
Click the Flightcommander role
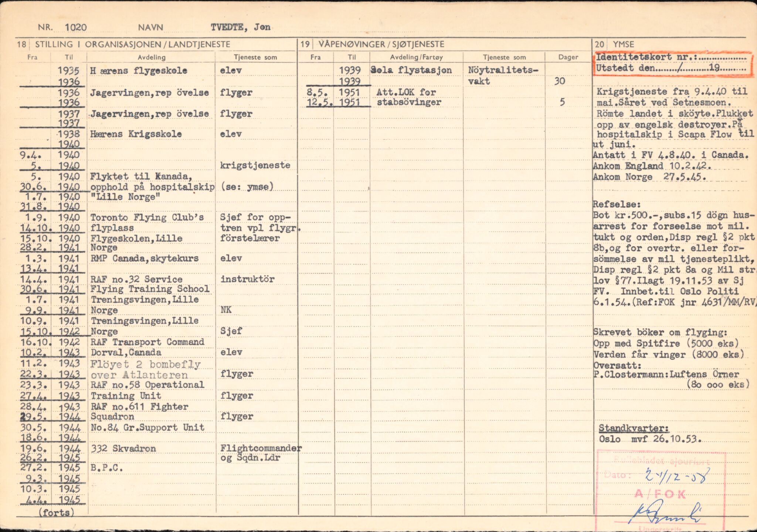coord(261,448)
